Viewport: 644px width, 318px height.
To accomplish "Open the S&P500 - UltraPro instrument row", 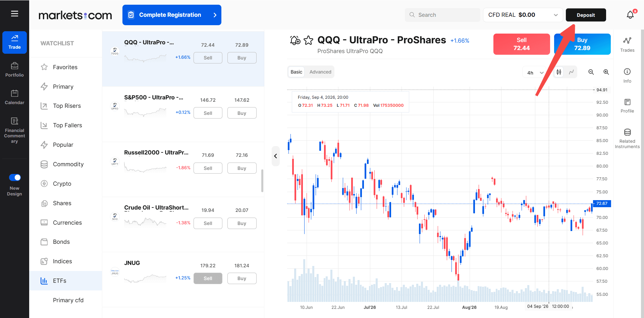I will click(x=183, y=114).
